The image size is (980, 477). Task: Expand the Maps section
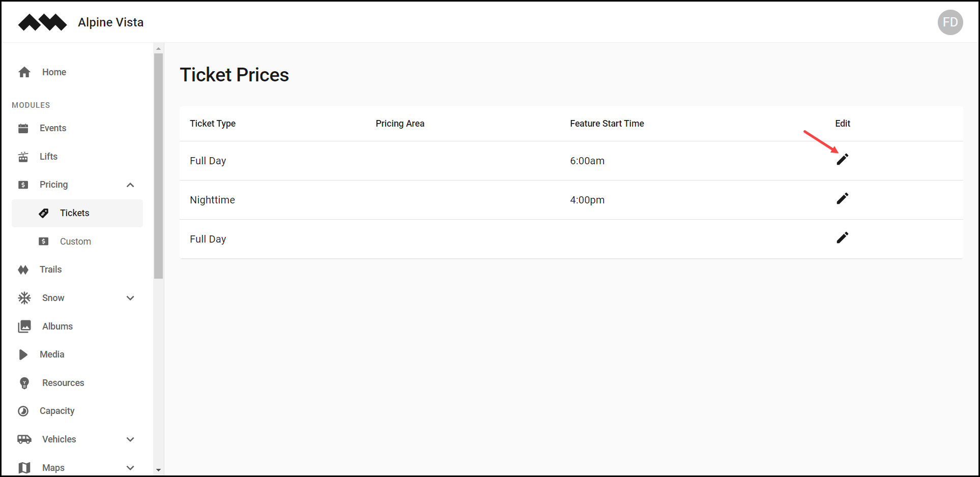(130, 467)
